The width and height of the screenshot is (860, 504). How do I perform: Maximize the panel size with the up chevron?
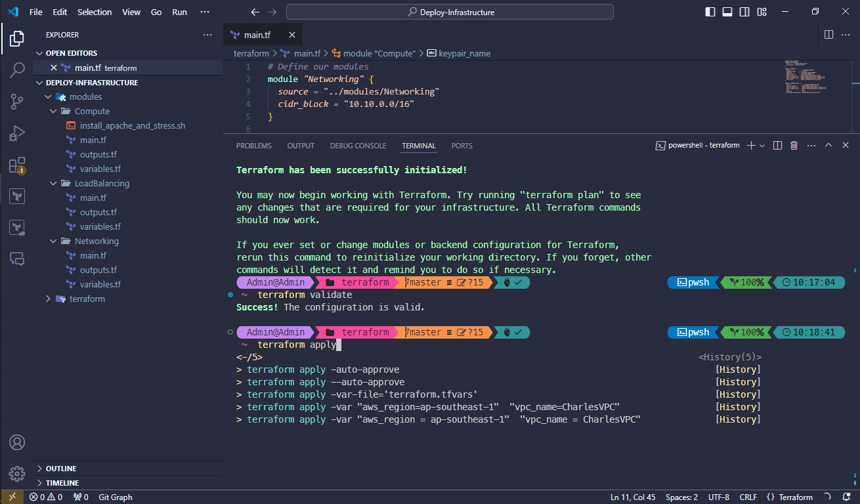point(828,146)
